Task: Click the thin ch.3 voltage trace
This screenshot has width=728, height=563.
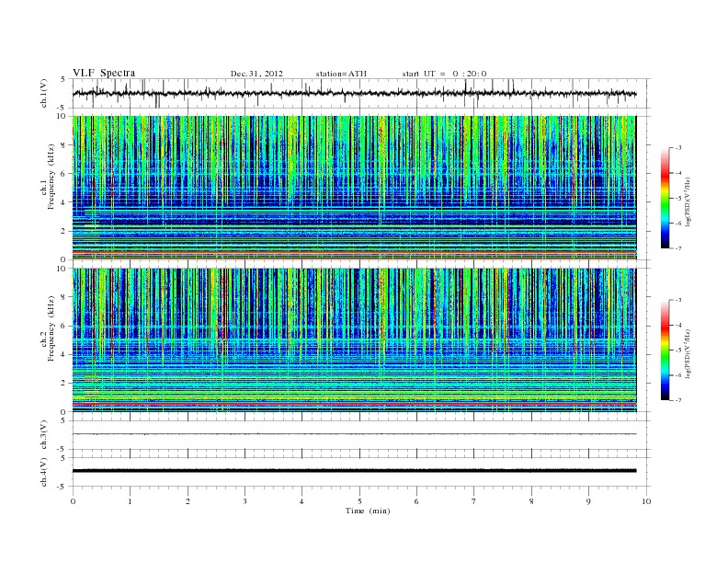Action: pyautogui.click(x=354, y=434)
